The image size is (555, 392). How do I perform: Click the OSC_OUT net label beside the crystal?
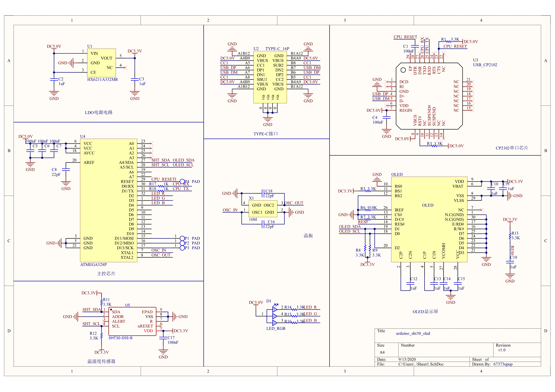[294, 203]
